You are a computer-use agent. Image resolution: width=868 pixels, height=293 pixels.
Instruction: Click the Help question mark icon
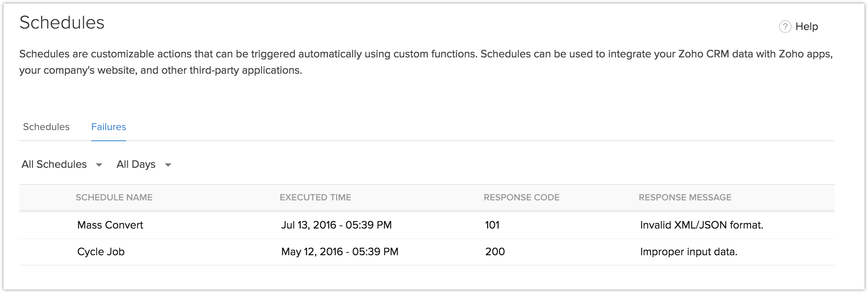point(785,27)
